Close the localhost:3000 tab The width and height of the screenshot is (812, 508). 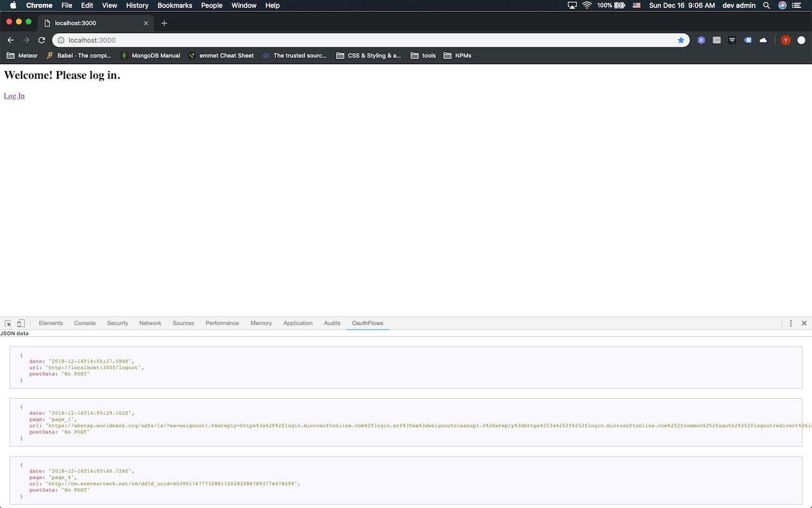146,23
